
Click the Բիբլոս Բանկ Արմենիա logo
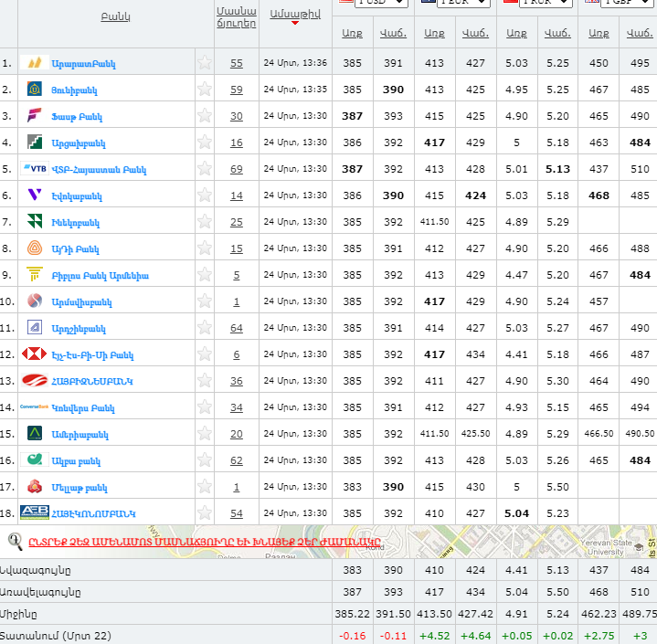coord(35,274)
